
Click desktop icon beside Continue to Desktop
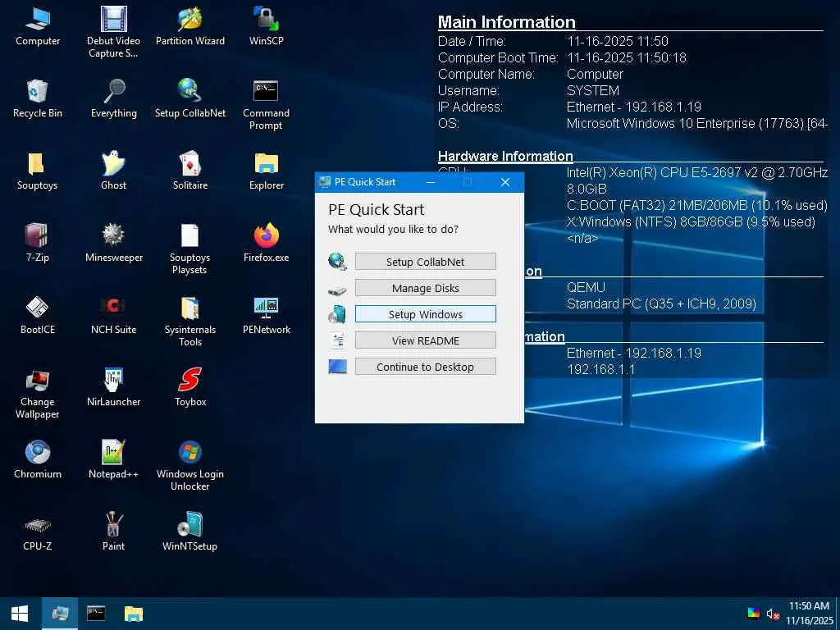coord(337,367)
